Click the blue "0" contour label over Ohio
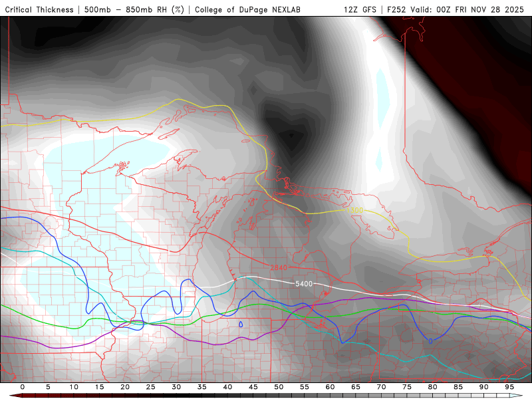 pyautogui.click(x=430, y=341)
